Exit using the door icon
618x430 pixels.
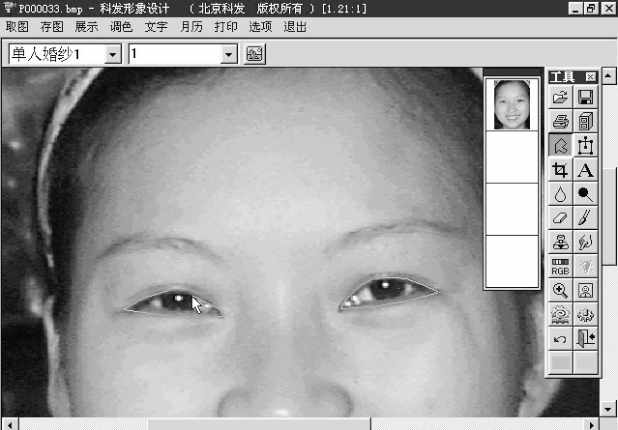tap(585, 339)
